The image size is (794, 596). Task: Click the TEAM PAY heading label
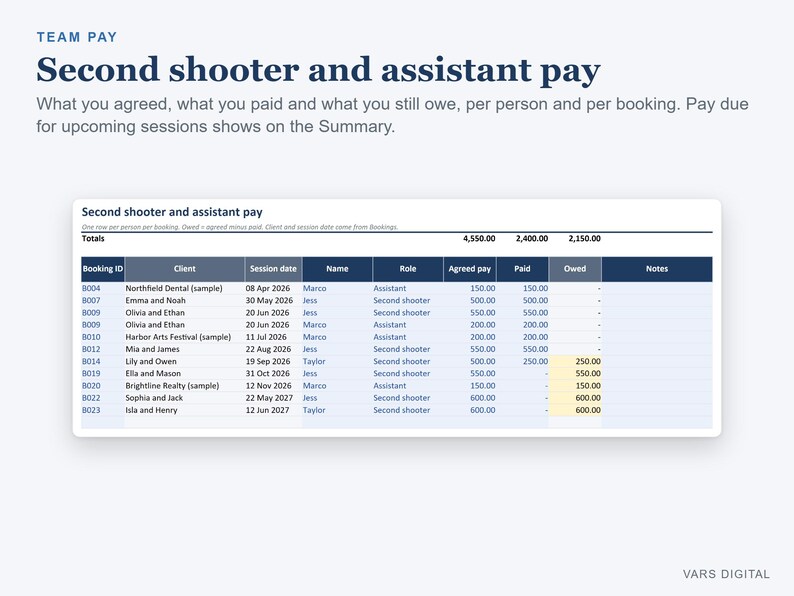click(x=77, y=37)
